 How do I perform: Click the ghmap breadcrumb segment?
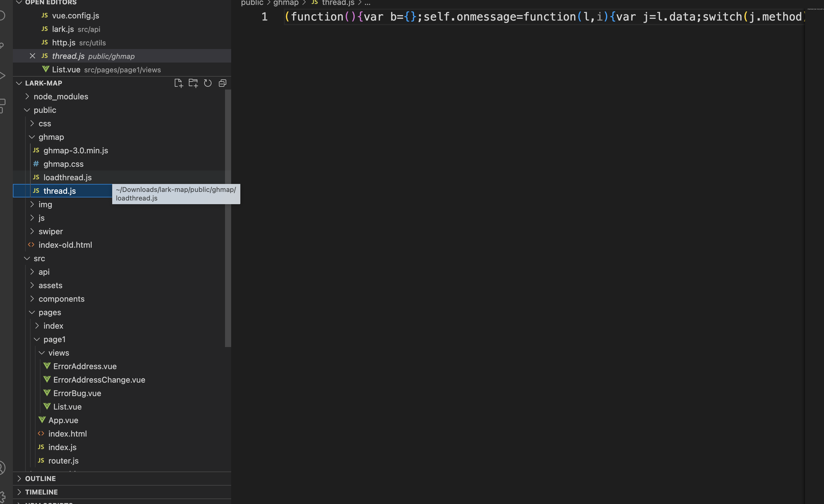click(286, 3)
